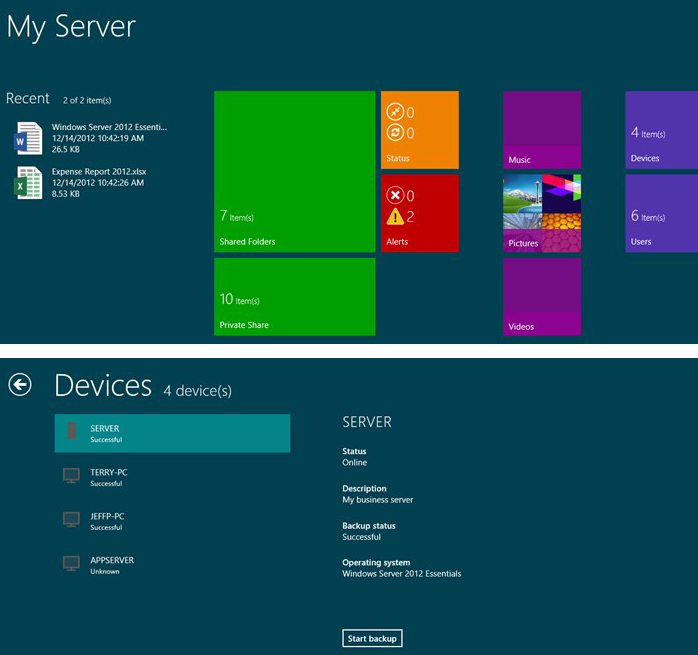
Task: Click the TERRY-PC monitor icon
Action: [x=71, y=476]
